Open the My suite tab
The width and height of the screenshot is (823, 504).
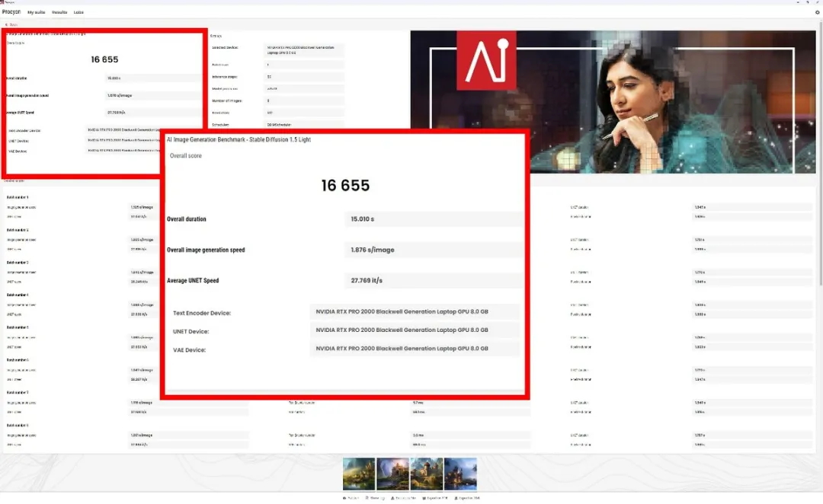coord(36,12)
